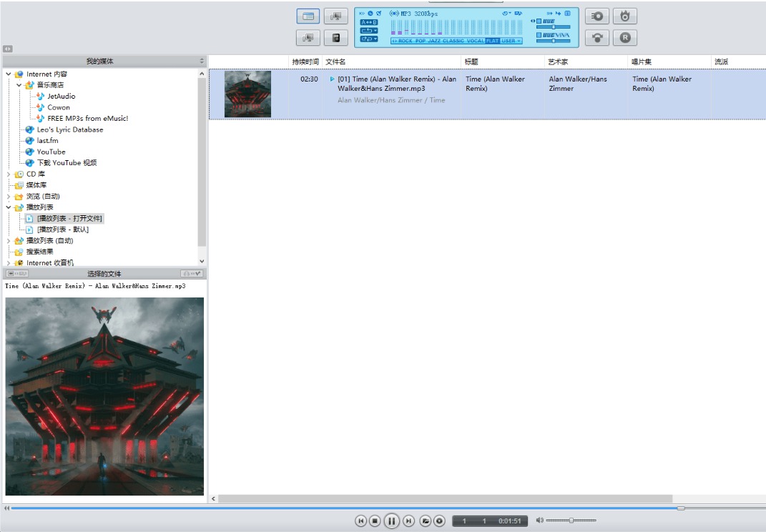Image resolution: width=766 pixels, height=532 pixels.
Task: Collapse the 音乐商店 tree node
Action: [x=19, y=85]
